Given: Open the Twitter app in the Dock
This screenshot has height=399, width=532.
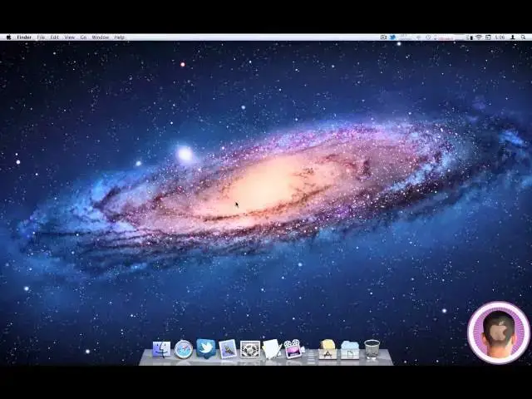Looking at the screenshot, I should click(x=205, y=348).
